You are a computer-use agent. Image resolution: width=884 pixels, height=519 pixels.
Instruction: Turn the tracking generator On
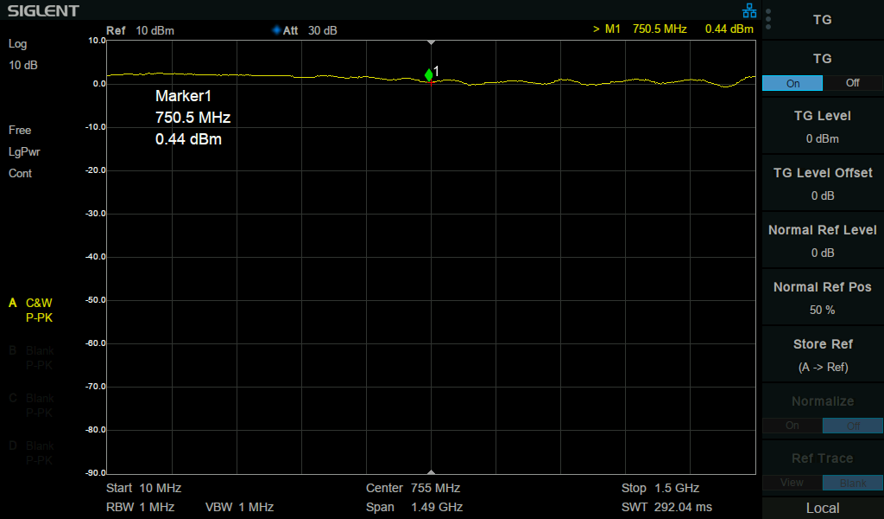pos(793,83)
